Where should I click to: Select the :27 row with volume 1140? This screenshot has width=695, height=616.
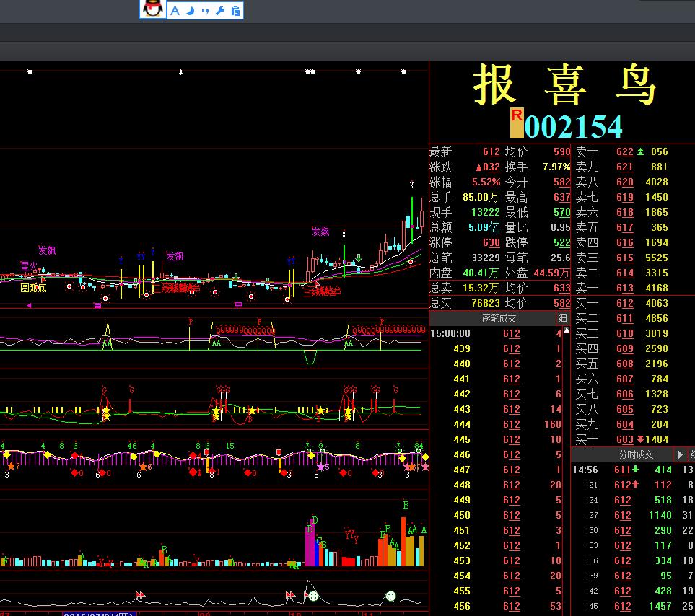point(633,515)
